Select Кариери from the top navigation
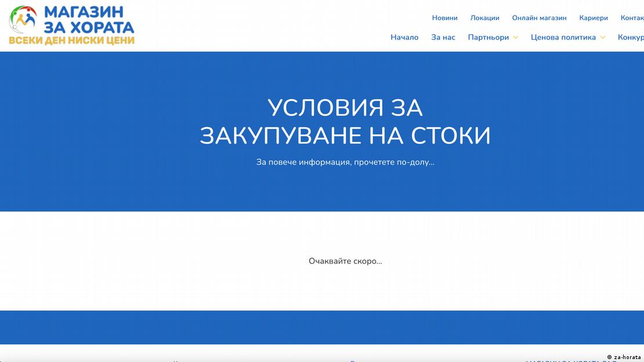The width and height of the screenshot is (644, 362). click(x=594, y=18)
